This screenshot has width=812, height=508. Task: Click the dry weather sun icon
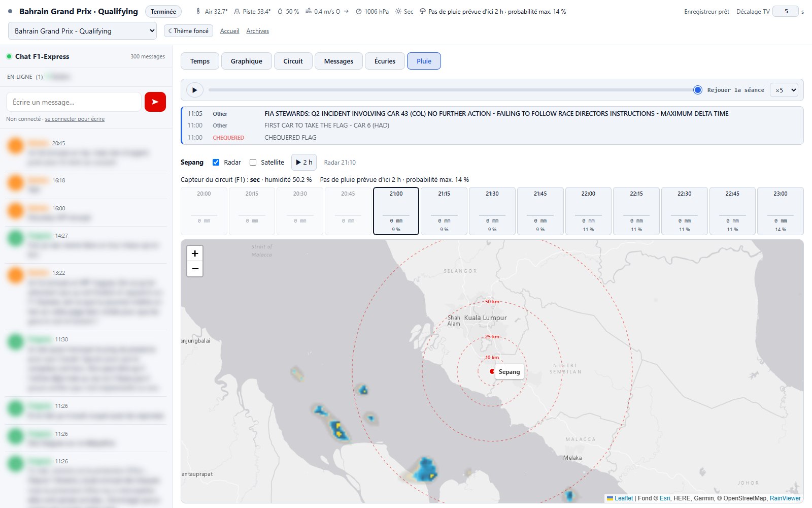(398, 11)
